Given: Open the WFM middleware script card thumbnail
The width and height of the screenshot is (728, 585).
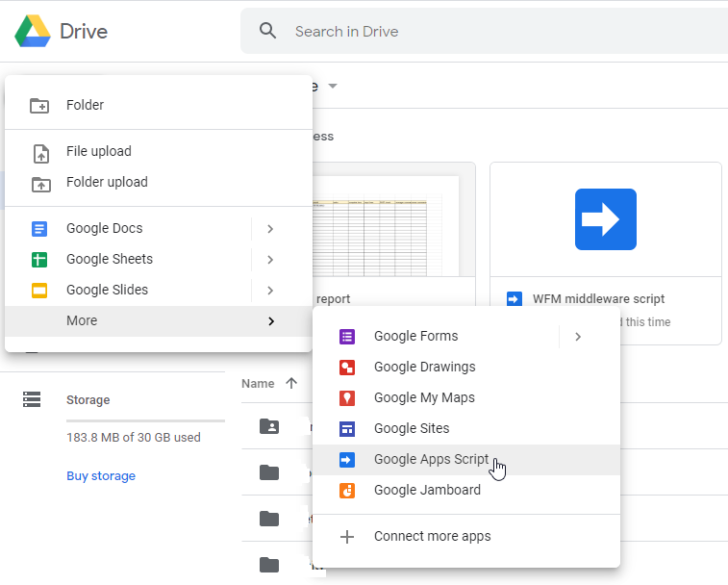Looking at the screenshot, I should [x=606, y=219].
